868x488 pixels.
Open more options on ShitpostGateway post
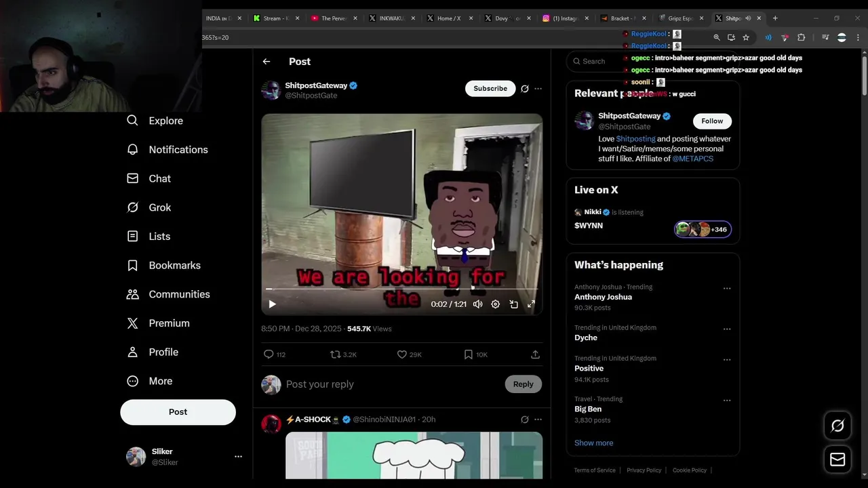coord(538,89)
